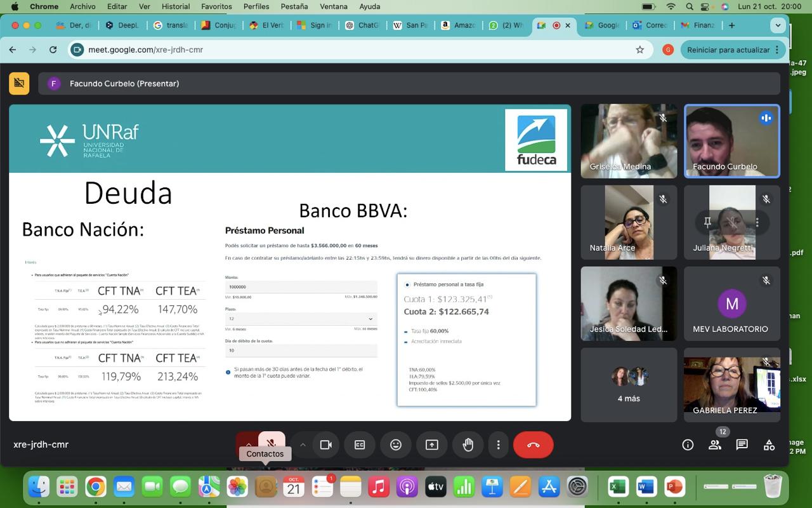Image resolution: width=812 pixels, height=508 pixels.
Task: Open meeting details info icon
Action: click(x=688, y=444)
